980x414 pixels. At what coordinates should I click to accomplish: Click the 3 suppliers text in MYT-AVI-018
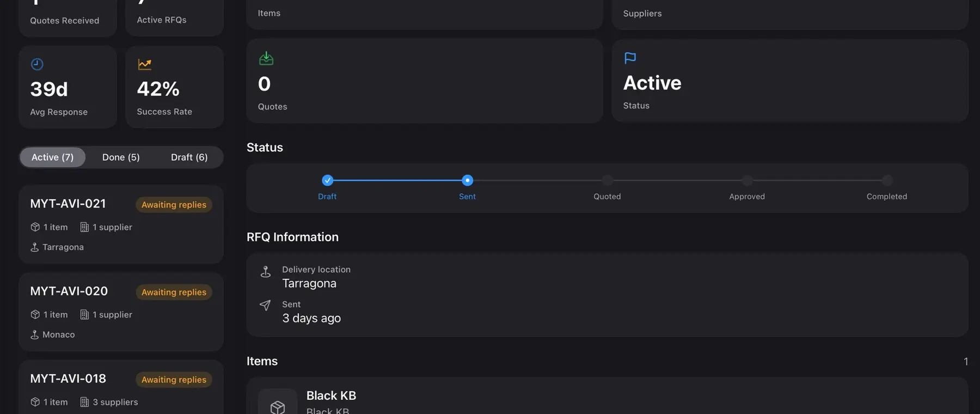pos(115,402)
